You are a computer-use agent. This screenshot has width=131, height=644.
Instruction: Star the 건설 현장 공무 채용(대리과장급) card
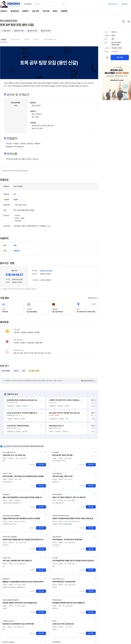[41, 426]
